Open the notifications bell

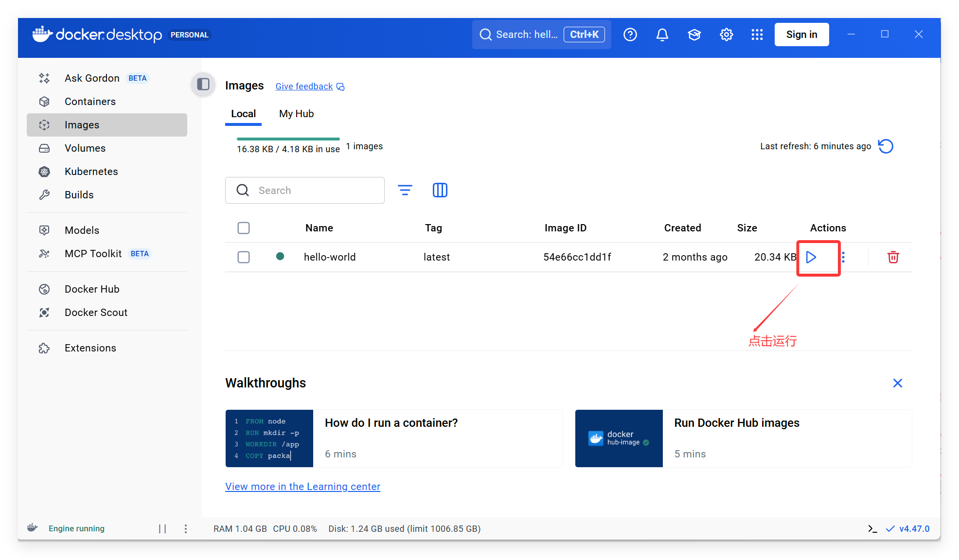coord(662,35)
